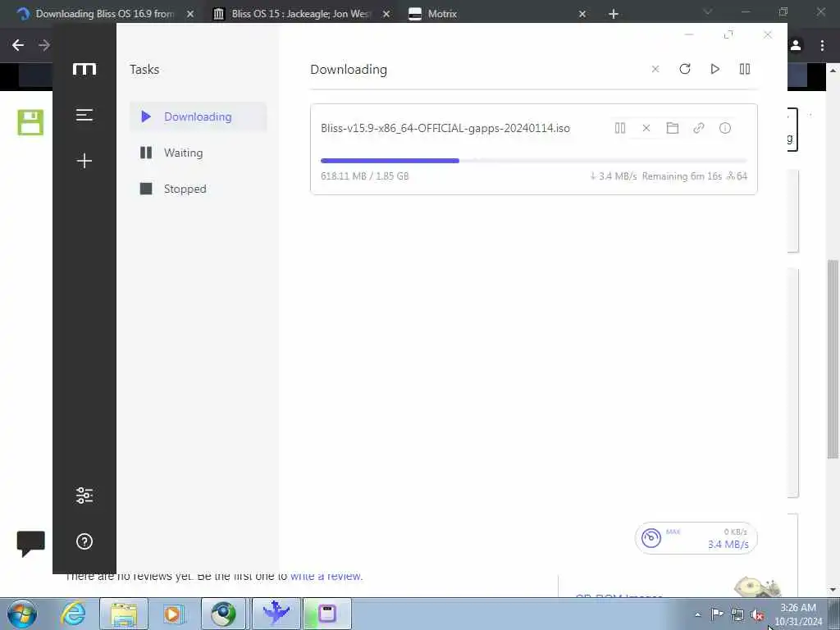Viewport: 840px width, 630px height.
Task: Select the Waiting task category
Action: 199,153
